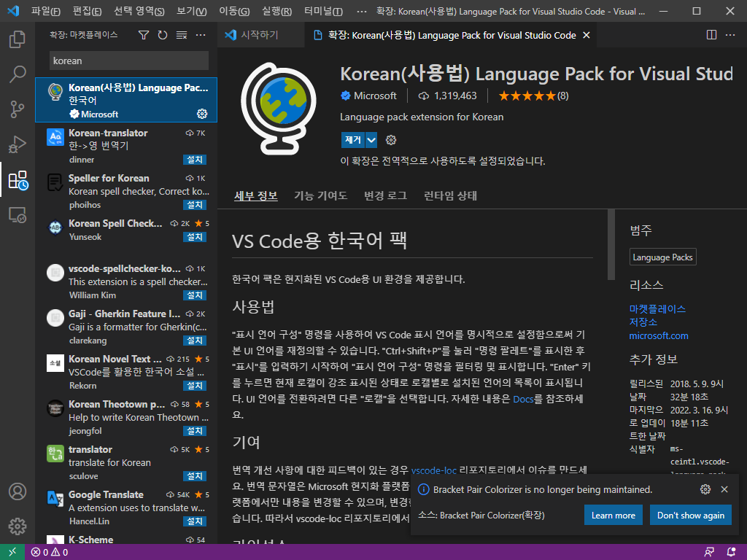Click Don't show again button

[691, 516]
